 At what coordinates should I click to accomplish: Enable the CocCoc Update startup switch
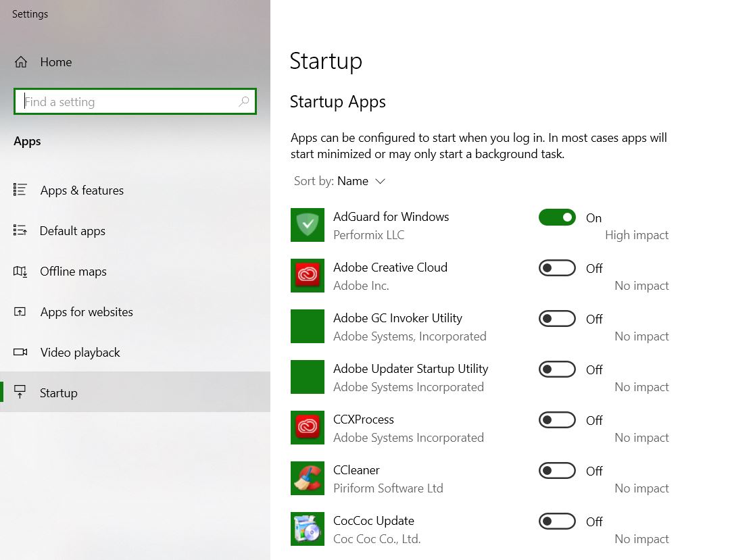click(x=557, y=521)
